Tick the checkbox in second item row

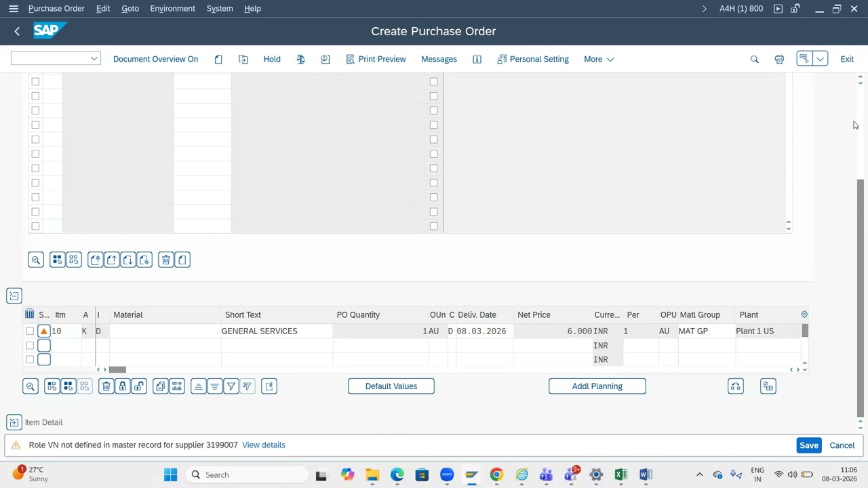(x=30, y=346)
